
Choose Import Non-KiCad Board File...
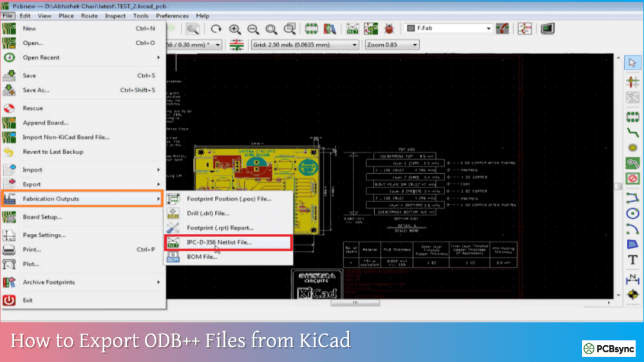click(x=83, y=137)
